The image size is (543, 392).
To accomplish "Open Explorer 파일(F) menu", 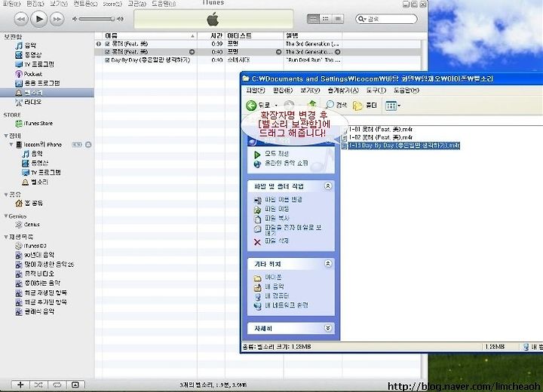I will pyautogui.click(x=255, y=90).
